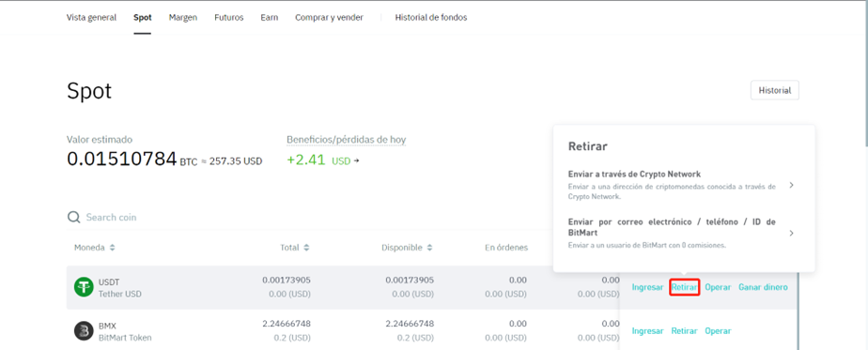Screen dimensions: 868x350
Task: Open the Futuros tab
Action: click(x=228, y=18)
